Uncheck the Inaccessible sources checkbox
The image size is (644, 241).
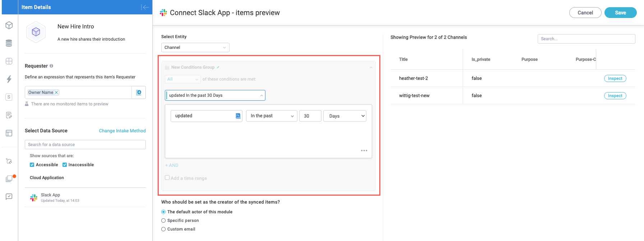click(65, 165)
